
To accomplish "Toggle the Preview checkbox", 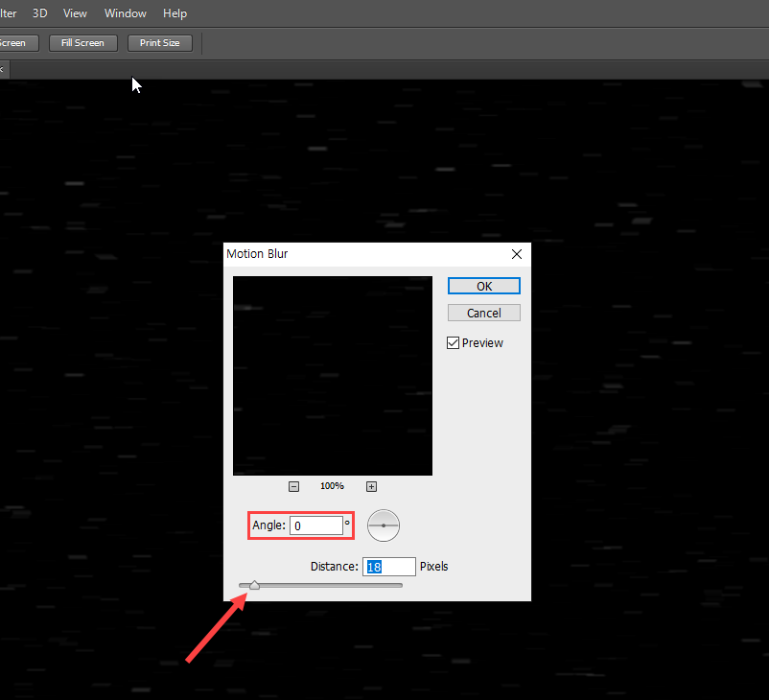I will [453, 343].
